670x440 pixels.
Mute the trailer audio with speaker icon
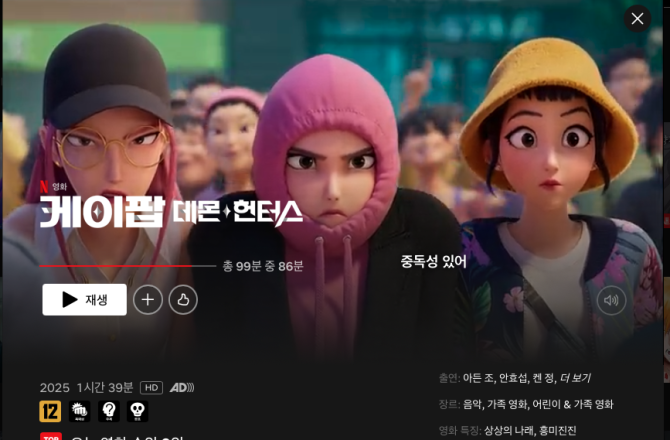pos(611,300)
